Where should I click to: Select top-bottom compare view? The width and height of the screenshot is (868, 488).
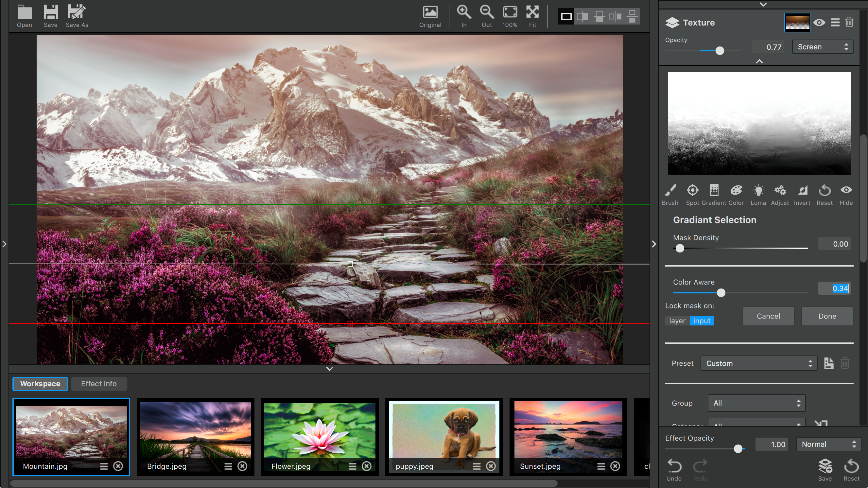tap(632, 16)
